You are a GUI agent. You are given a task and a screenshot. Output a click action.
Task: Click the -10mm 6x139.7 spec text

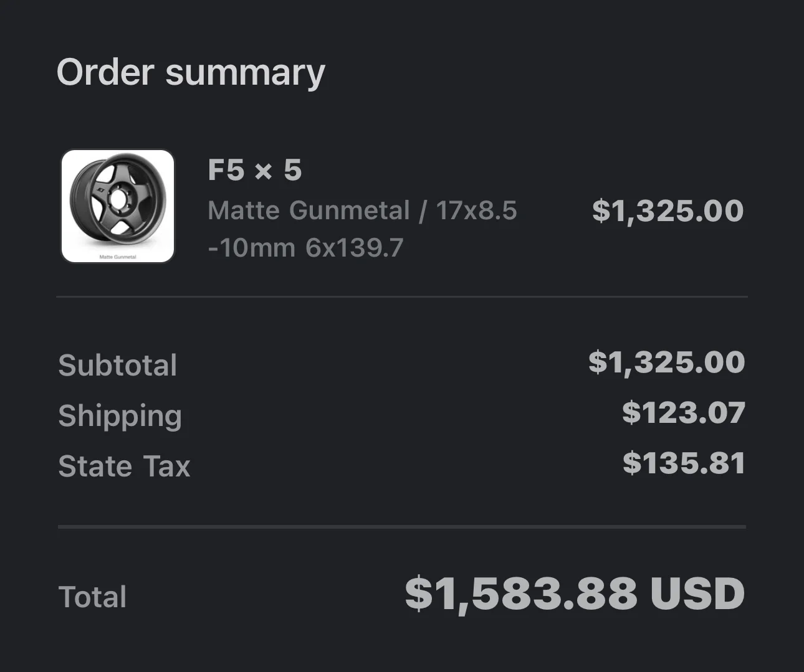click(306, 248)
